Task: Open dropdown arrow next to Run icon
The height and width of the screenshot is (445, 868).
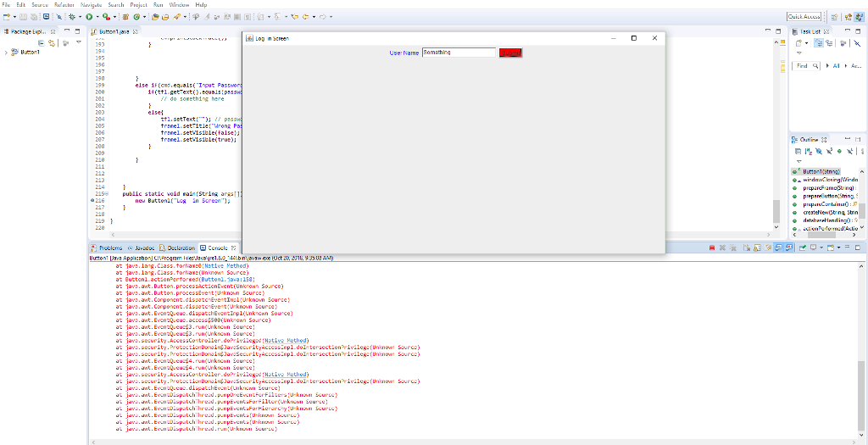Action: (97, 17)
